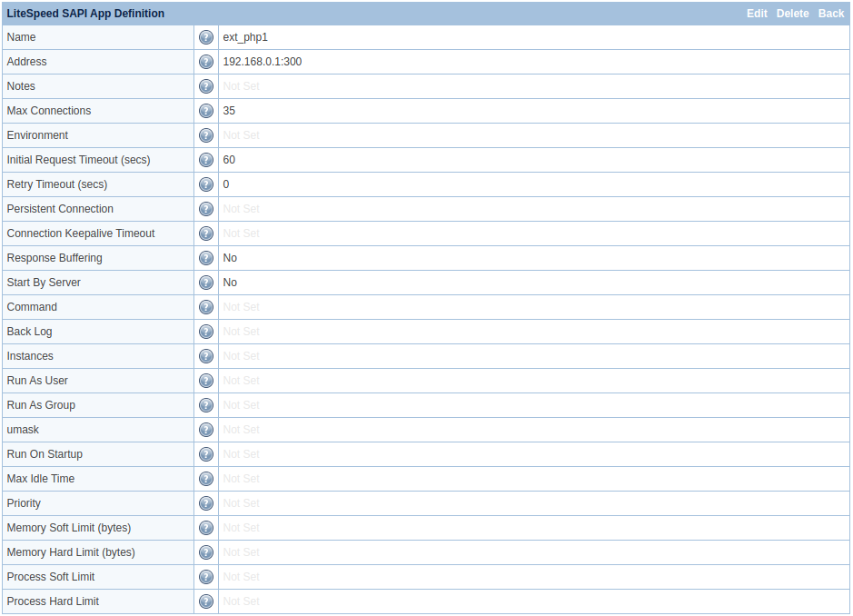Open help for Environment variables
This screenshot has width=853, height=616.
pos(206,135)
